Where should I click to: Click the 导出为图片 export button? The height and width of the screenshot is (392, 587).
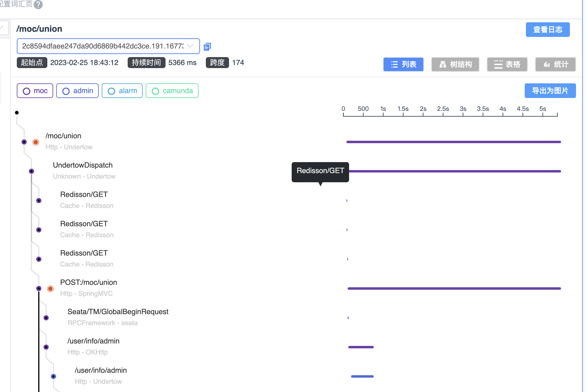pos(550,91)
